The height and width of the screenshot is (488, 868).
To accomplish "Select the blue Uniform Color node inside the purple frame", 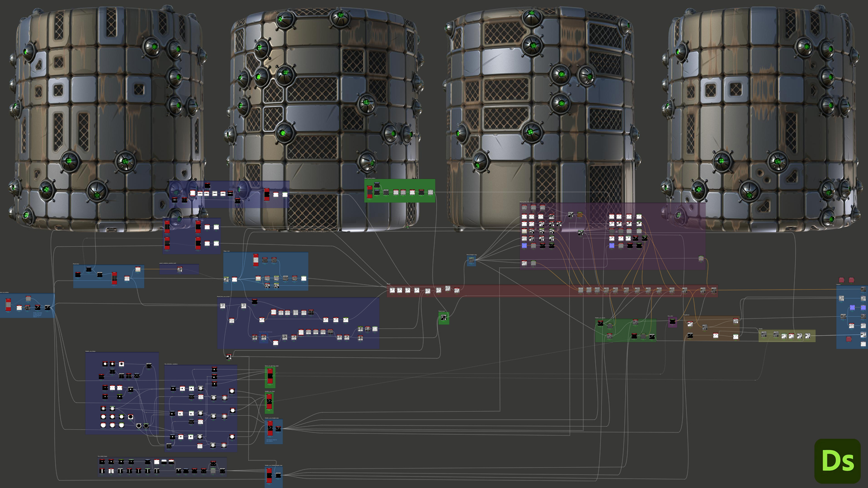I will [x=524, y=245].
